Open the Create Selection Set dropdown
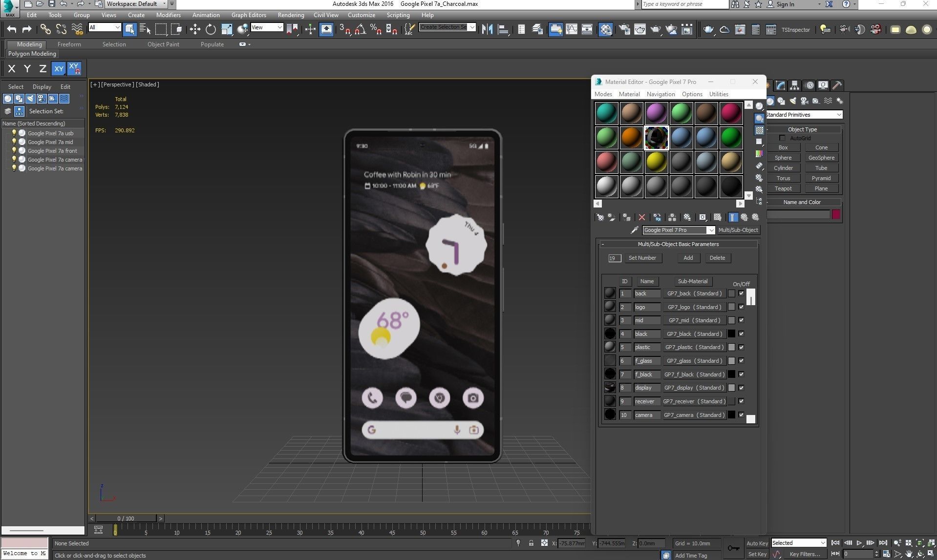The image size is (937, 560). [447, 27]
